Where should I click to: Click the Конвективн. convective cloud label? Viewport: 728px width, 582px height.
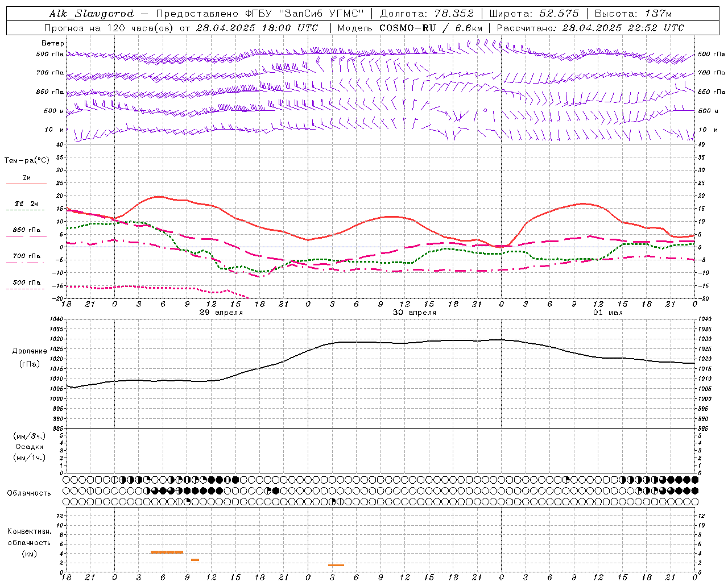30,531
